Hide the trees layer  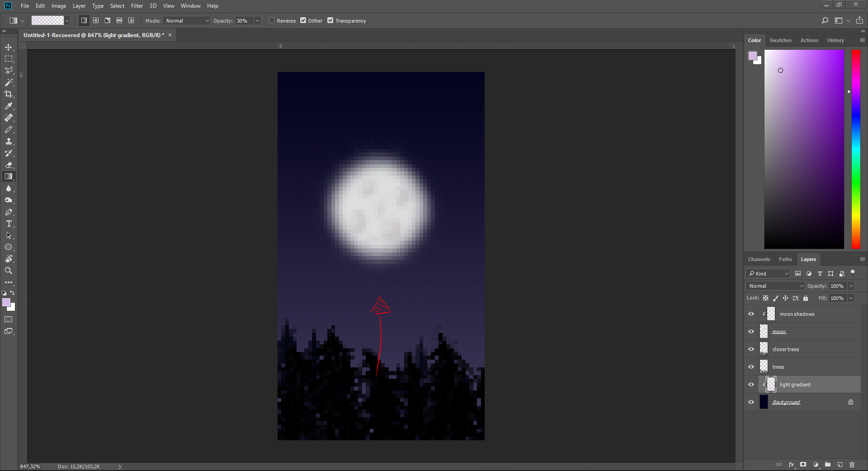[x=751, y=367]
